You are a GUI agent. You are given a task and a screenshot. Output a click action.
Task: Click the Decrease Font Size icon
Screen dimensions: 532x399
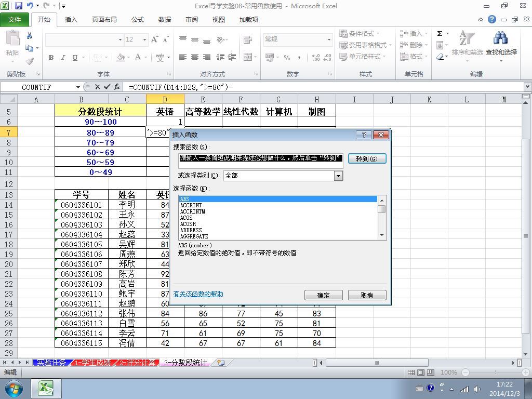[x=166, y=39]
